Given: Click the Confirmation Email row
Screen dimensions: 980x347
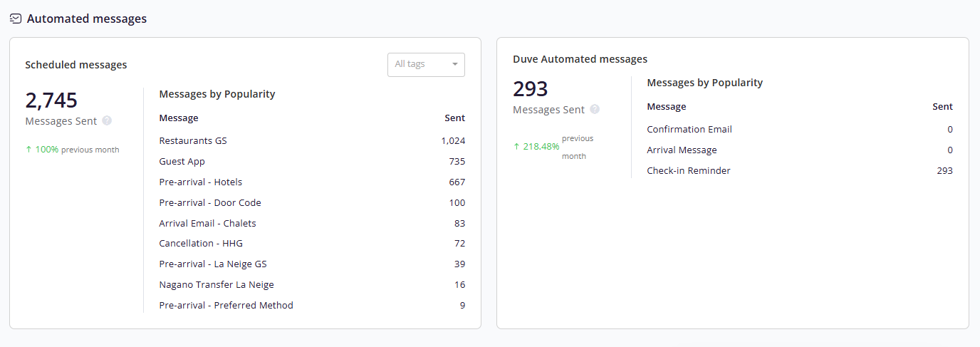Looking at the screenshot, I should pos(800,130).
